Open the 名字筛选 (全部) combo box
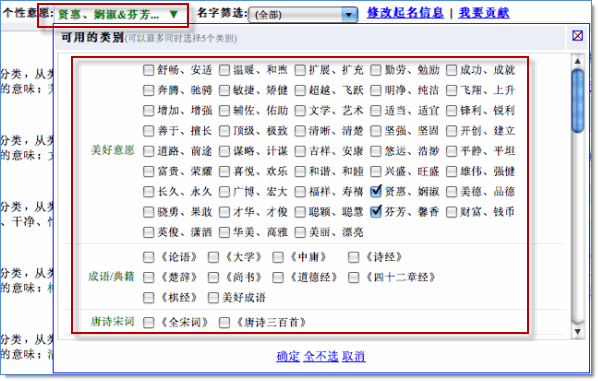Image resolution: width=598 pixels, height=381 pixels. pos(303,15)
